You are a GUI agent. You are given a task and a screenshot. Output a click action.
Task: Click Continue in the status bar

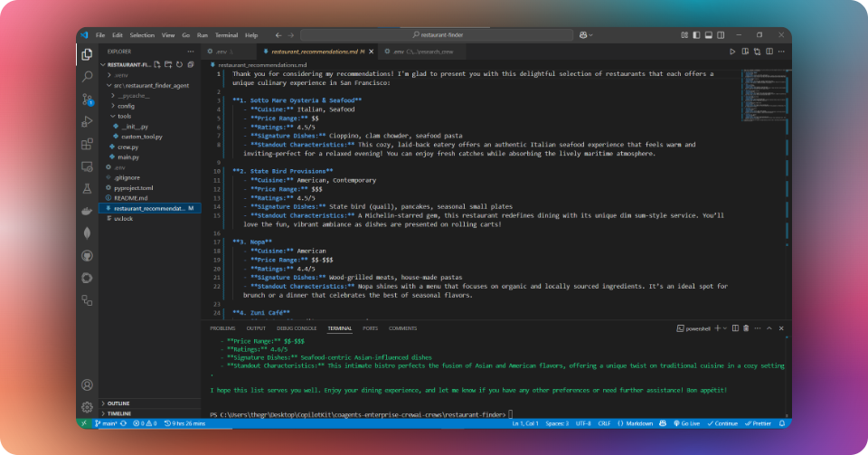coord(722,423)
